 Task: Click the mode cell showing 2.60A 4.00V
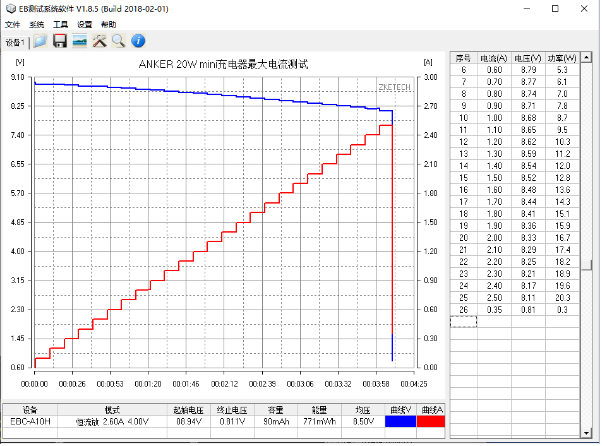(112, 421)
